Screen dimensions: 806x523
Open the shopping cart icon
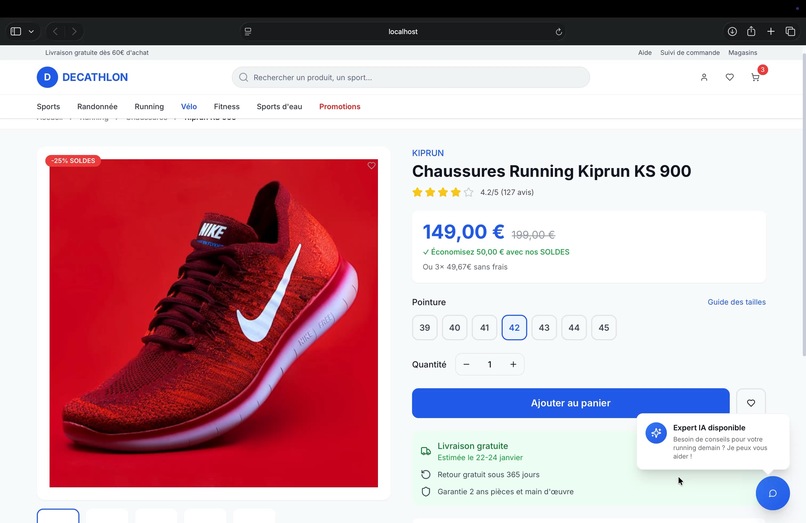[755, 77]
